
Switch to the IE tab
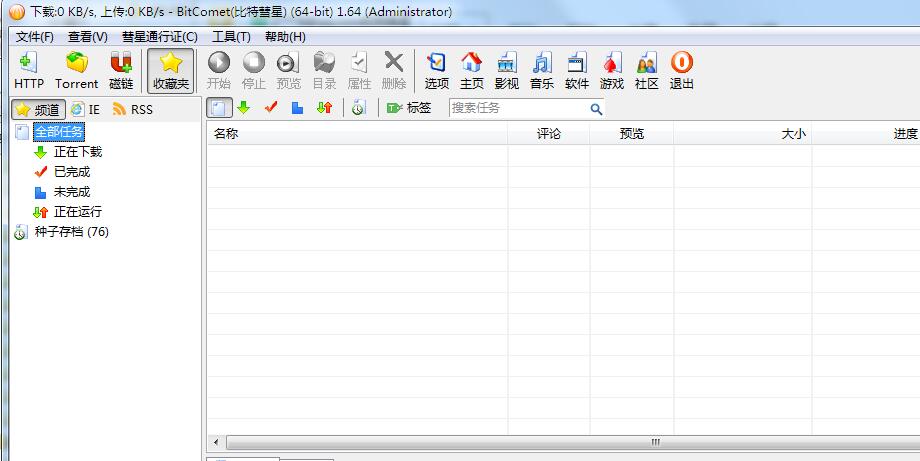(86, 109)
